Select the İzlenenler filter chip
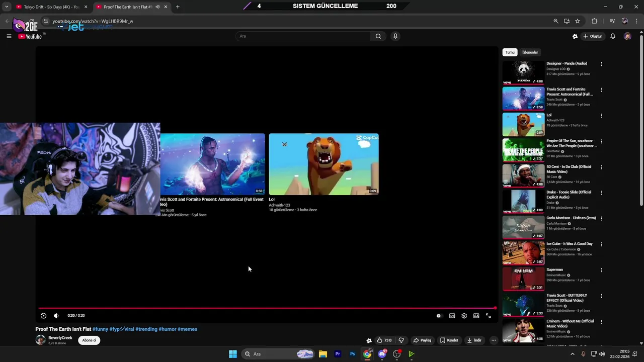Image resolution: width=644 pixels, height=362 pixels. point(530,52)
